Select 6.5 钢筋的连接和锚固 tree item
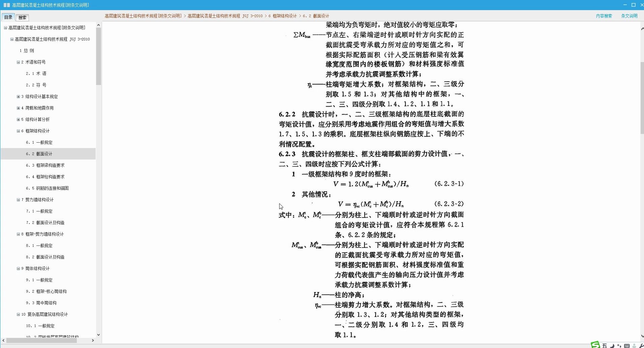This screenshot has width=644, height=348. click(x=47, y=188)
